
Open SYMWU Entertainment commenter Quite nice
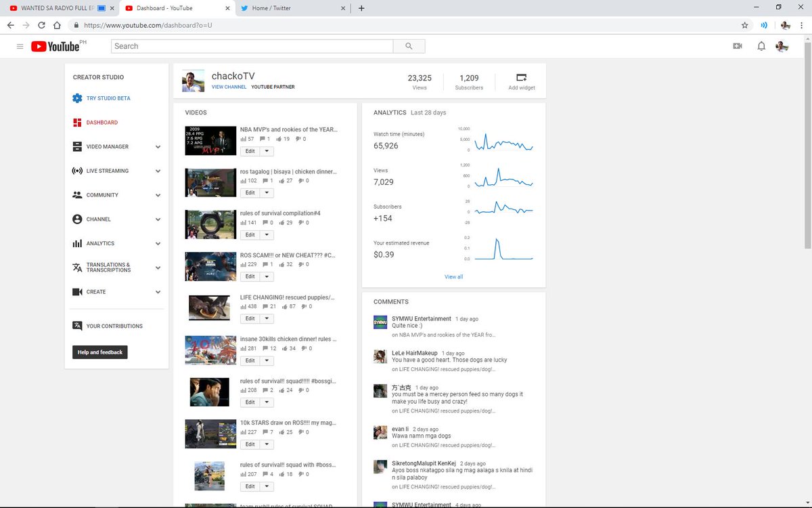click(422, 318)
